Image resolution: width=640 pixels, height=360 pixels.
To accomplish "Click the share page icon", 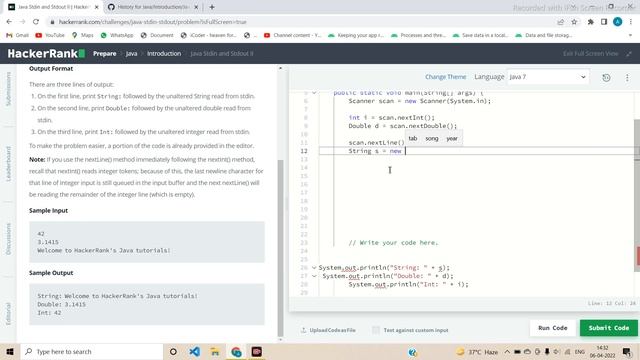I will tap(560, 22).
